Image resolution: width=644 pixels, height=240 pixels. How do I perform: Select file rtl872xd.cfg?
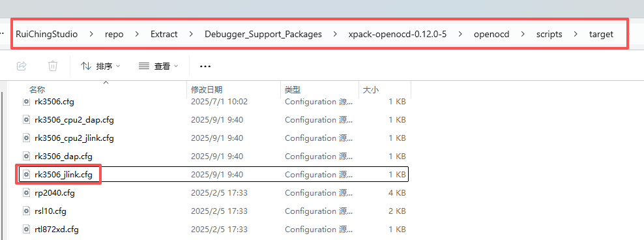tap(57, 230)
